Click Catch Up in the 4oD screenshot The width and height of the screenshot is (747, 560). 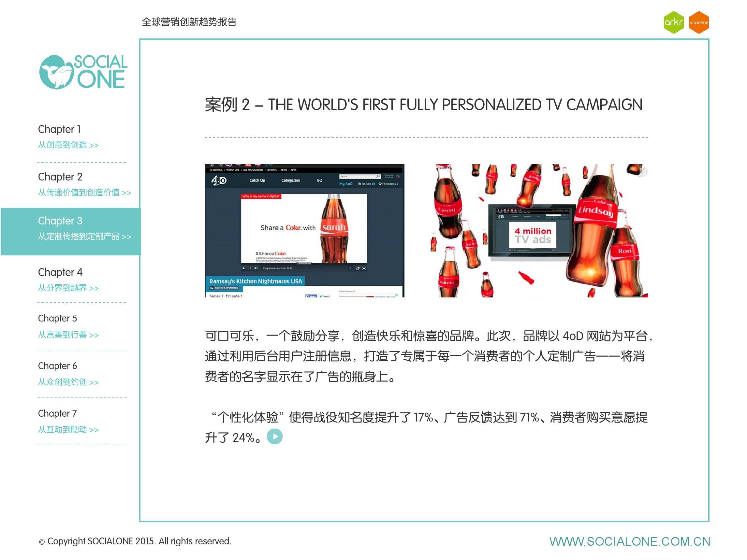[257, 180]
